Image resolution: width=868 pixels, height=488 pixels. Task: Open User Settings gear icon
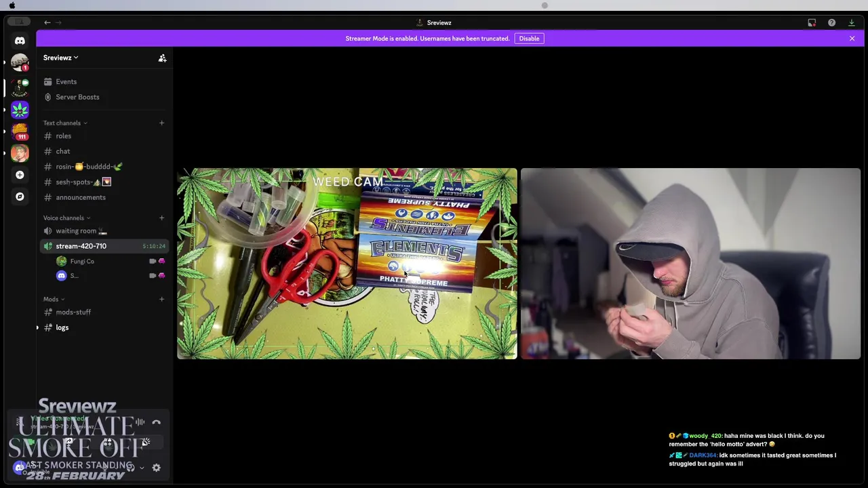156,468
